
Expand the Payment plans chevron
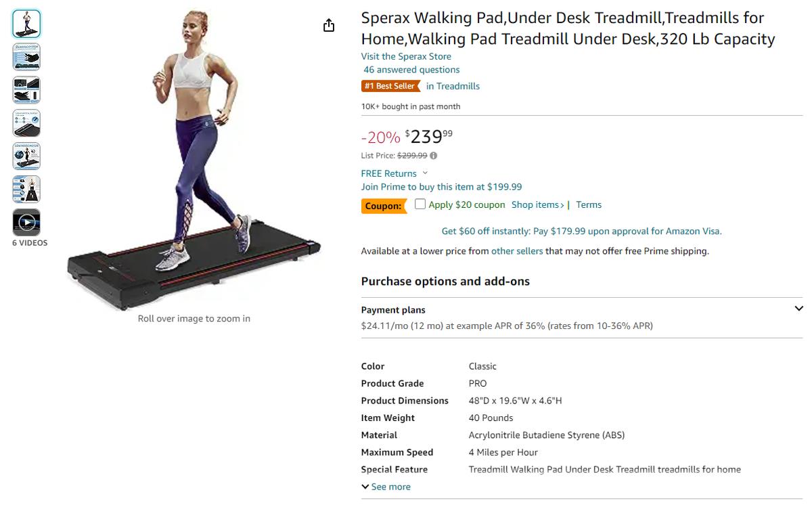tap(798, 309)
